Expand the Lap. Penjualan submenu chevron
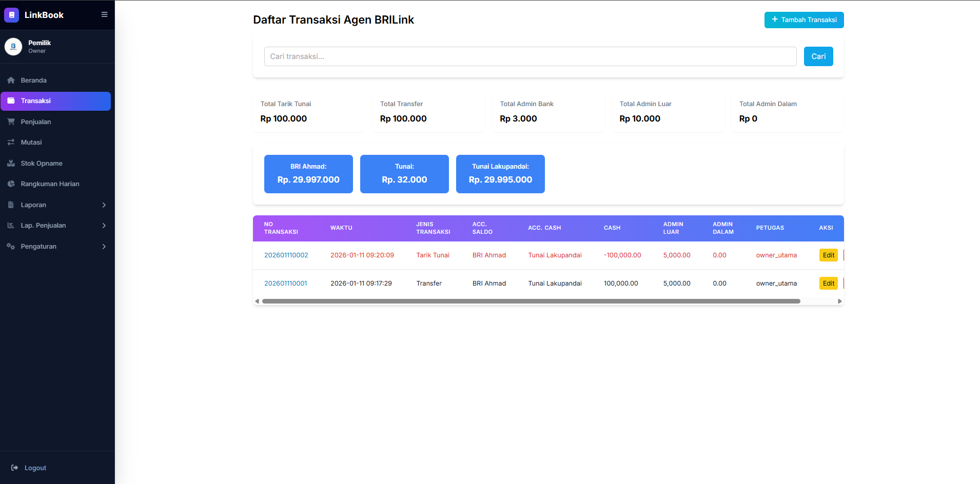 click(x=104, y=226)
